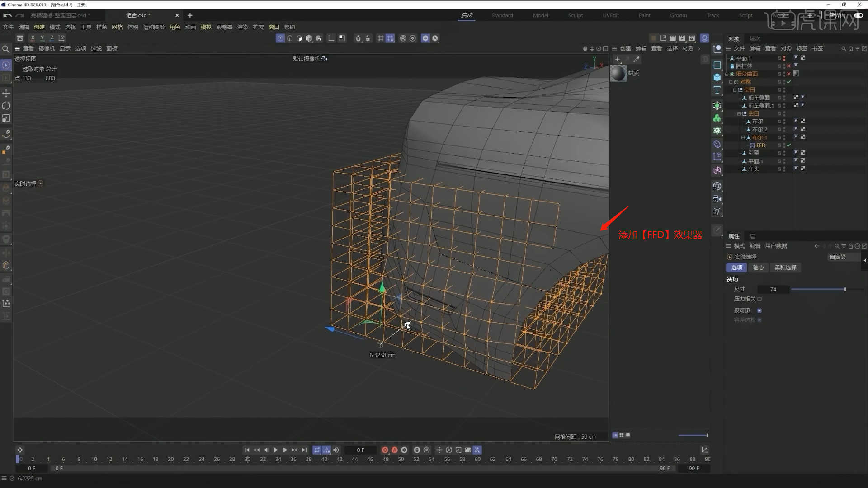
Task: Click the Camera object icon
Action: [717, 199]
